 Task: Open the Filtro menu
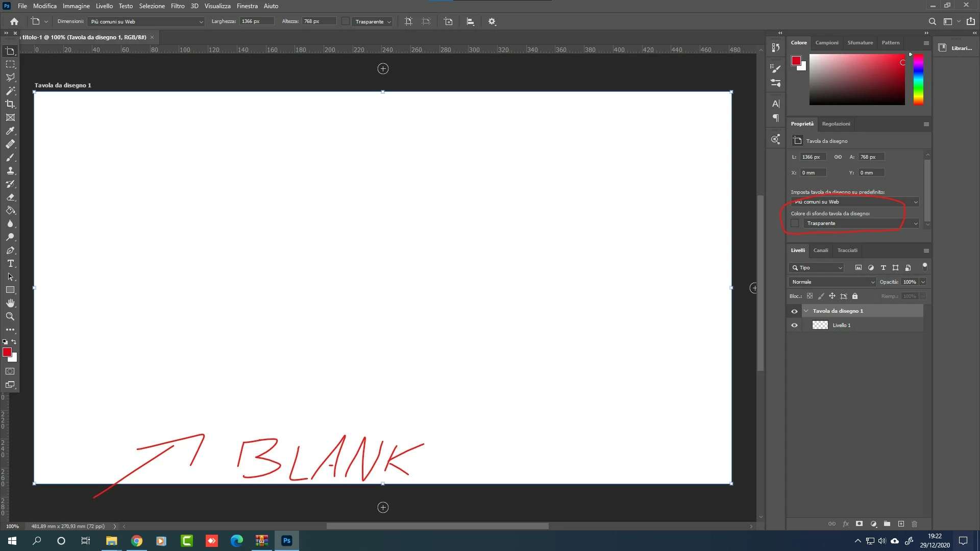click(178, 6)
